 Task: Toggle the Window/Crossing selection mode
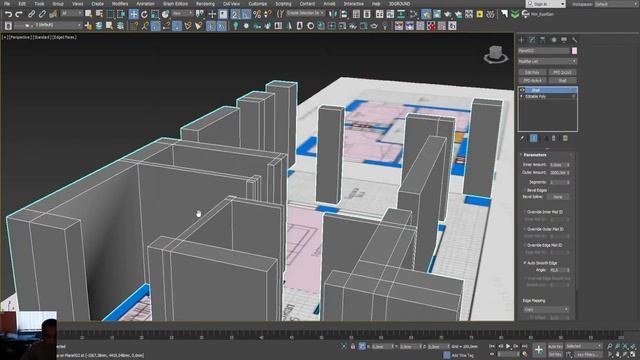pyautogui.click(x=121, y=14)
